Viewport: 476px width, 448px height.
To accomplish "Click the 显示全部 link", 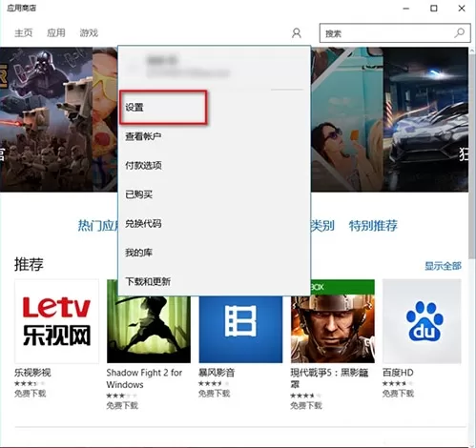I will [x=443, y=266].
